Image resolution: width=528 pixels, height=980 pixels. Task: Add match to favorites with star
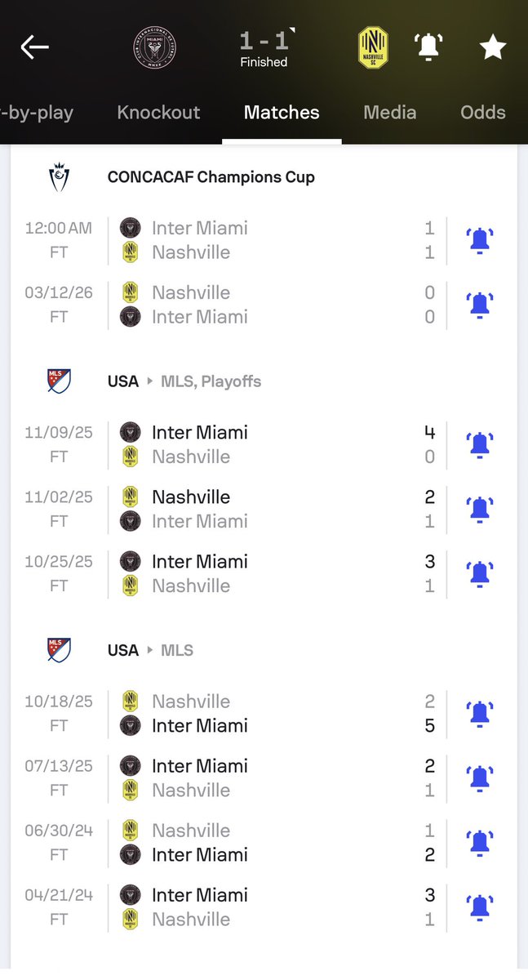(x=492, y=47)
